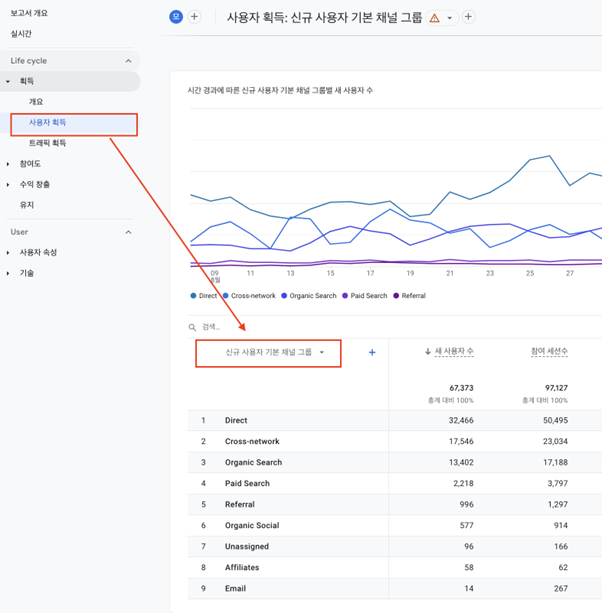
Task: Expand the 기술 tree arrow
Action: pyautogui.click(x=8, y=273)
